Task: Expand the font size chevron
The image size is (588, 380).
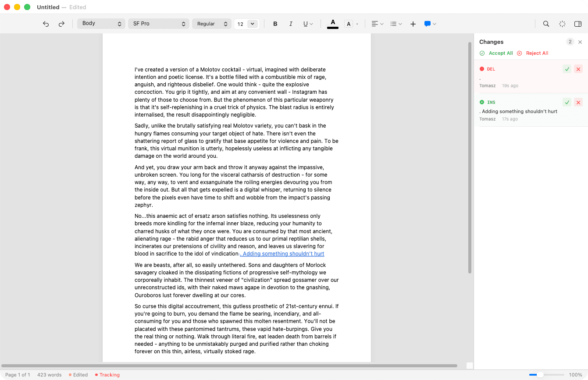Action: tap(253, 24)
